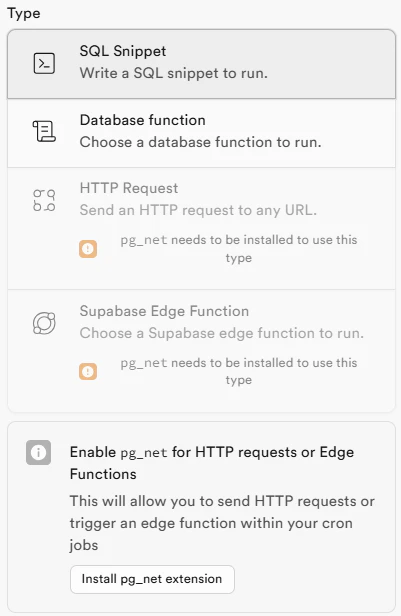Click the Database function scroll icon

tap(44, 131)
